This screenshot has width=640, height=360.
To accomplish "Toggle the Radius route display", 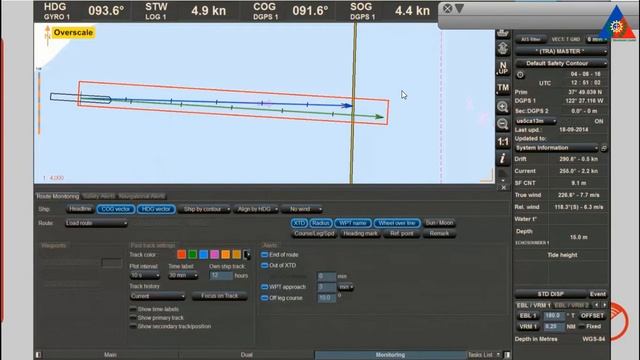I will 320,223.
